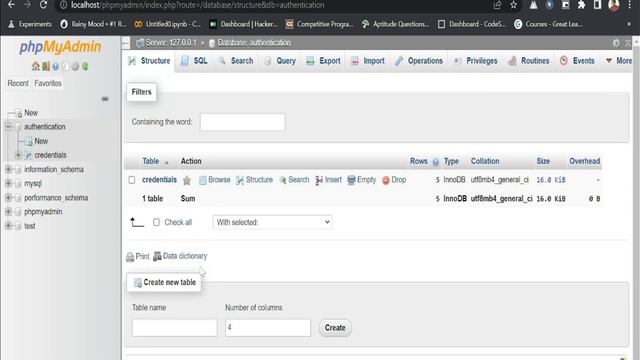Open the Import tab

368,61
